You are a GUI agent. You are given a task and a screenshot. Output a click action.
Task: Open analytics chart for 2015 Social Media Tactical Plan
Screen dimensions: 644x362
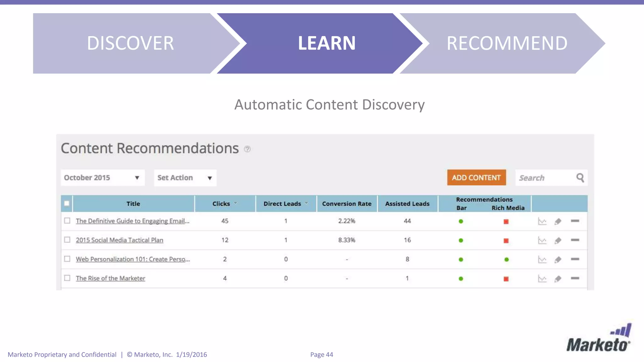(x=542, y=240)
